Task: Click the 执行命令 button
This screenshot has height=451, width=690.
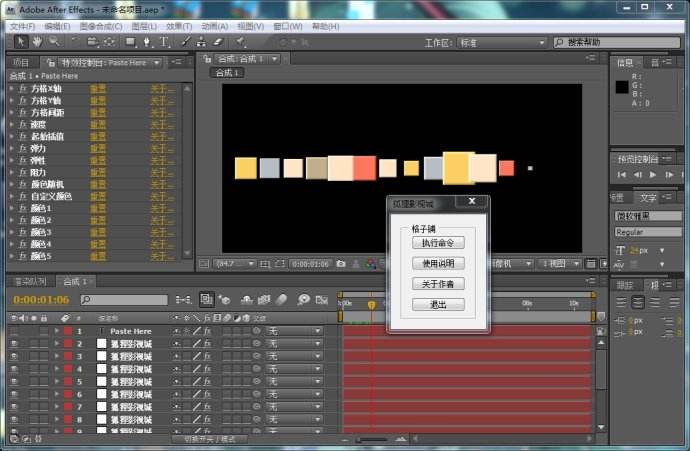Action: click(437, 242)
